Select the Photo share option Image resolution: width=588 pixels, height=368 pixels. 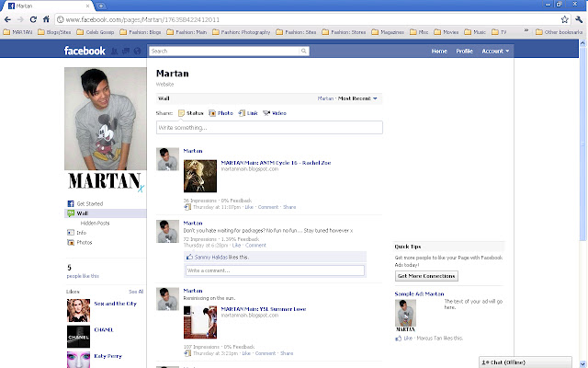tap(220, 113)
